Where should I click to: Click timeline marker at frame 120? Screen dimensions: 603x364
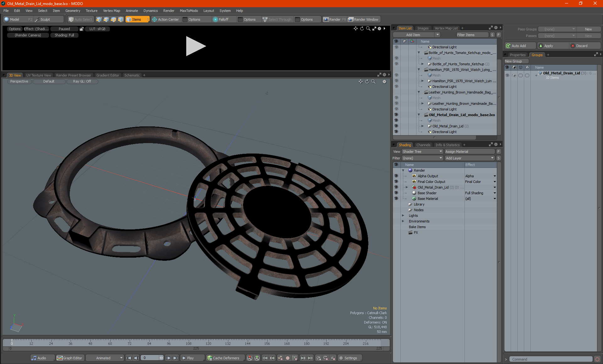pos(208,343)
